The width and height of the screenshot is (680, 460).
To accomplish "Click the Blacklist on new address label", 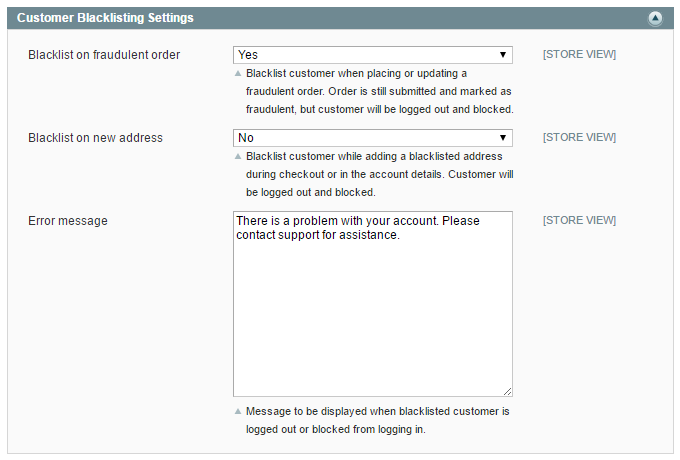I will coord(95,138).
